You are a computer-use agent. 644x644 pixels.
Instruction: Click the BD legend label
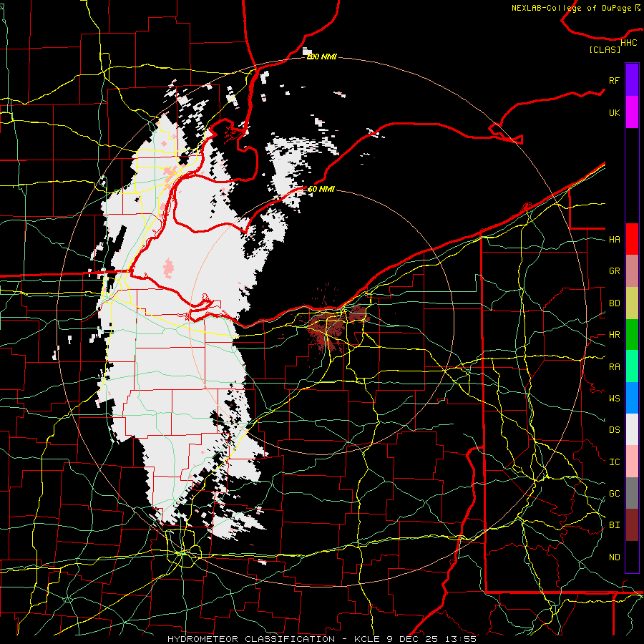[x=614, y=303]
